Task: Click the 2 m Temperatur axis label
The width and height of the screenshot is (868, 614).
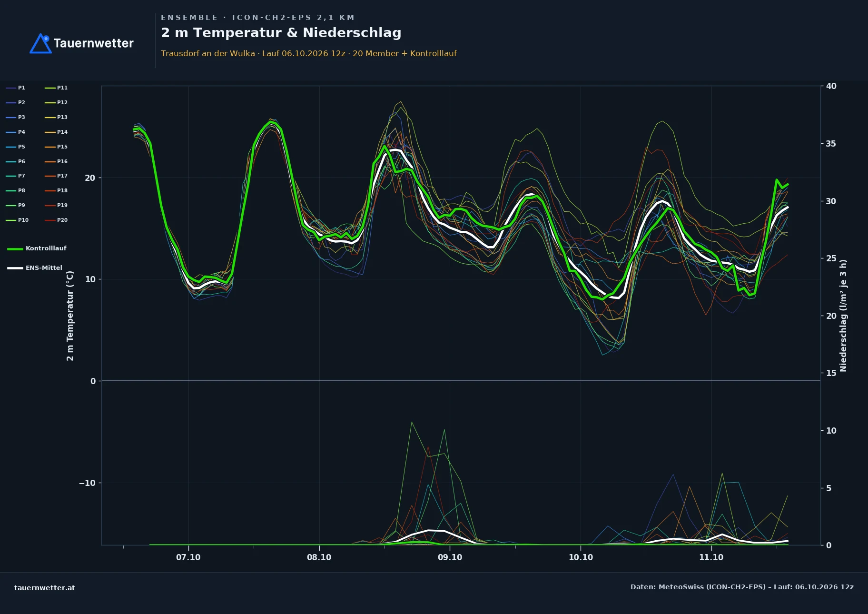Action: pos(70,316)
